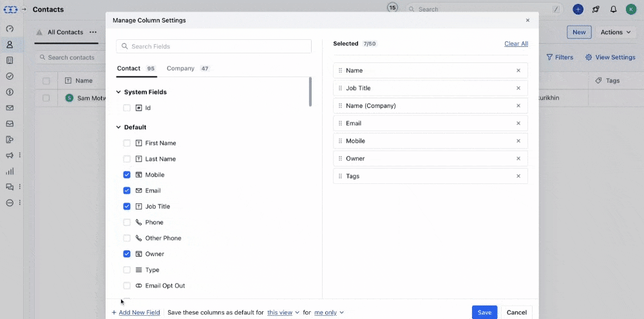Screen dimensions: 644x319
Task: Click the 15 counter badge
Action: point(393,7)
